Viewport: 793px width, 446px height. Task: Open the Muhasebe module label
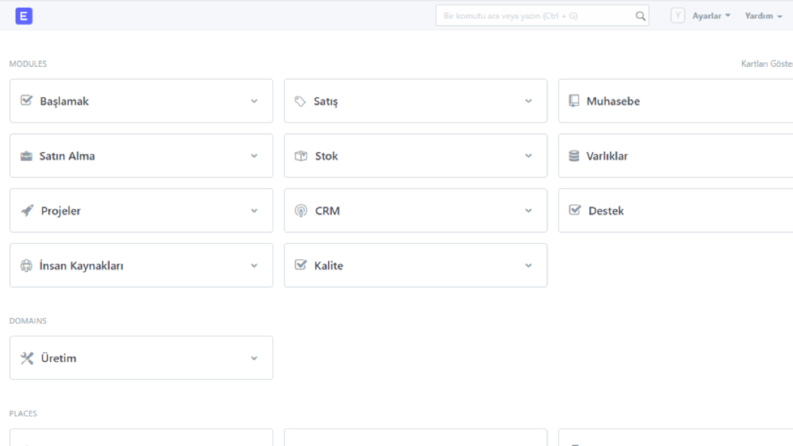pos(613,101)
